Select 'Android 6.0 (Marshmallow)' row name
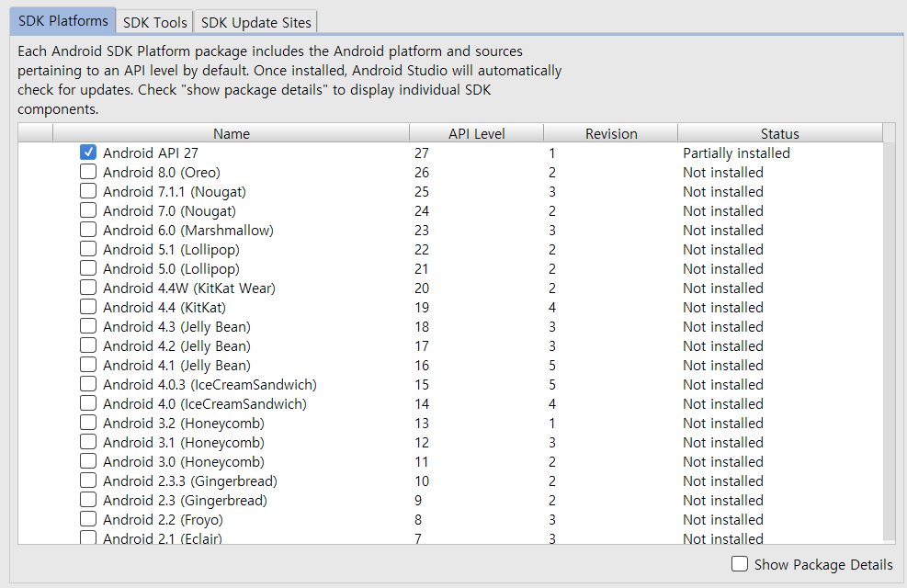The height and width of the screenshot is (588, 907). pyautogui.click(x=188, y=230)
